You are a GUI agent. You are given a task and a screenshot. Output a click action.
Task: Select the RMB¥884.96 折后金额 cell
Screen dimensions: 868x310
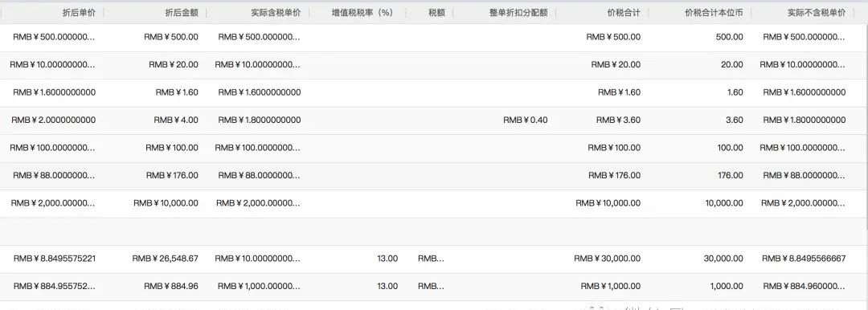171,286
